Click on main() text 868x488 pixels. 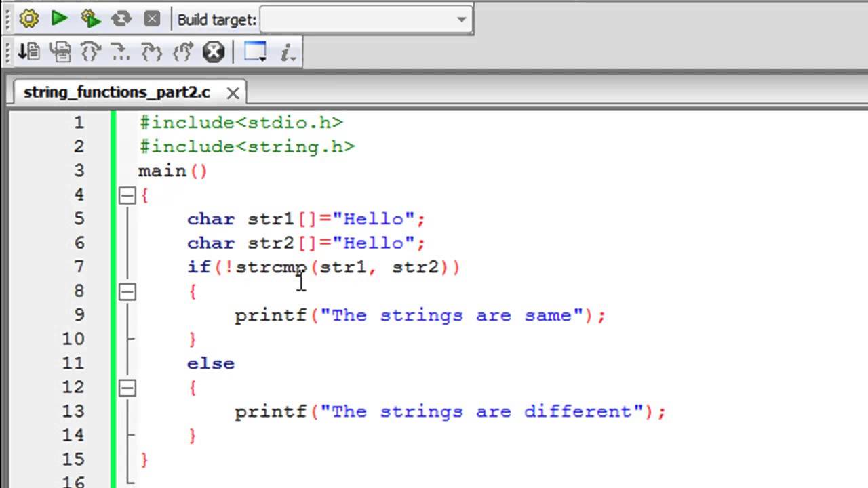(173, 171)
